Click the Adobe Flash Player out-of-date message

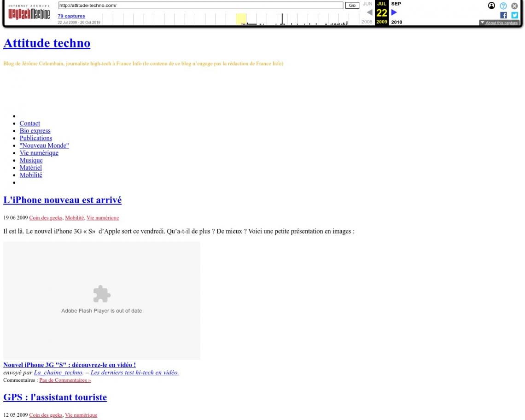pos(101,311)
